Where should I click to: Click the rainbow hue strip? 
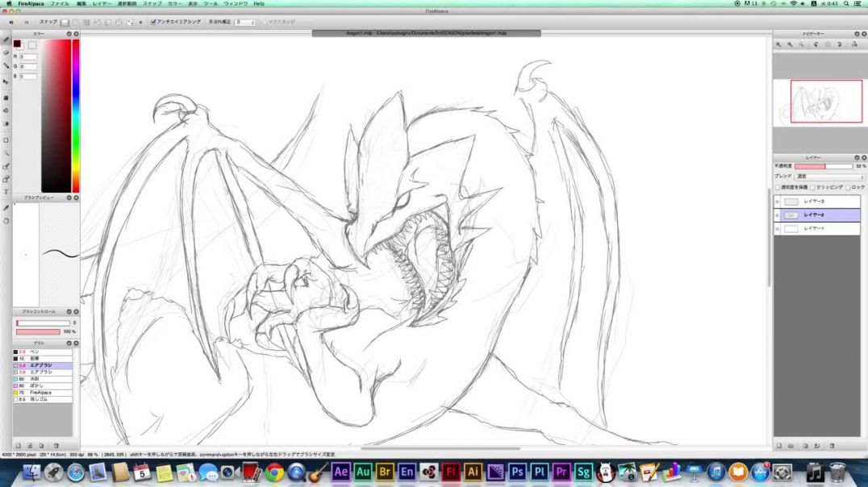[x=76, y=115]
